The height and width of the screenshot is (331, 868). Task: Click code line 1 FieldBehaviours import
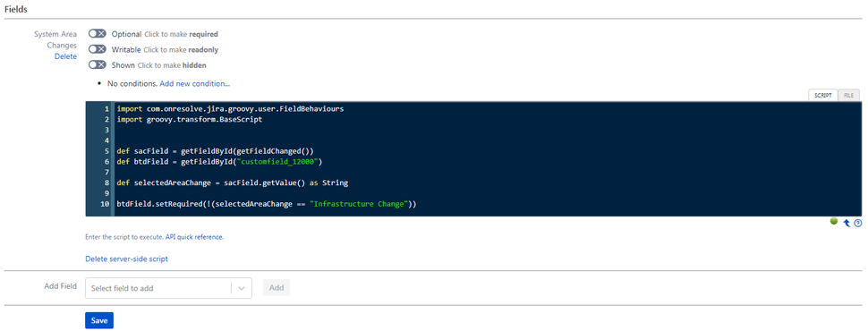pyautogui.click(x=230, y=109)
